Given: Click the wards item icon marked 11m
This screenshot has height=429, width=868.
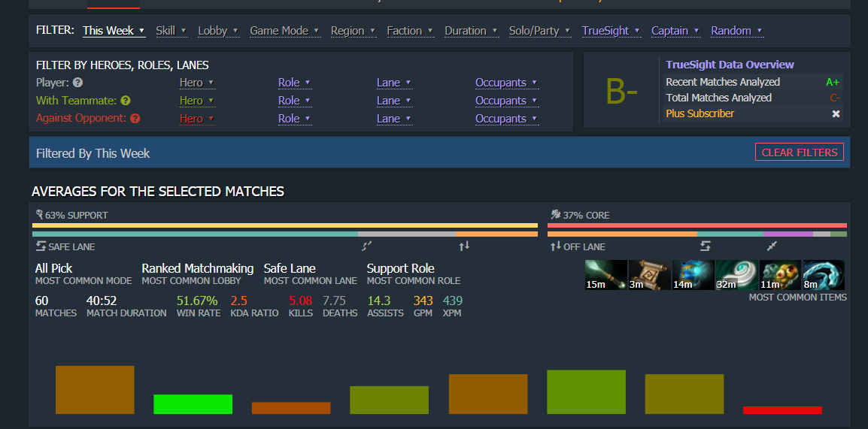Looking at the screenshot, I should pos(780,275).
